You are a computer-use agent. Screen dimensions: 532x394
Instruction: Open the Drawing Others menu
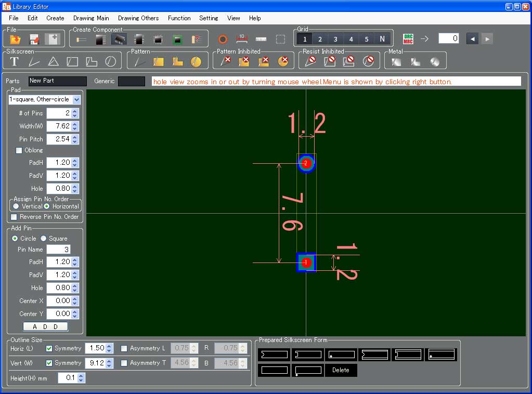pyautogui.click(x=138, y=18)
